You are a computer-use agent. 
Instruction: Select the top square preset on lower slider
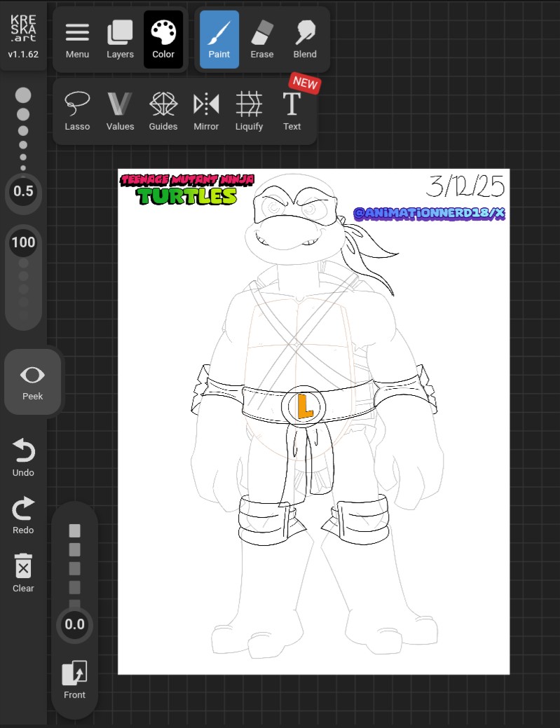[x=74, y=530]
